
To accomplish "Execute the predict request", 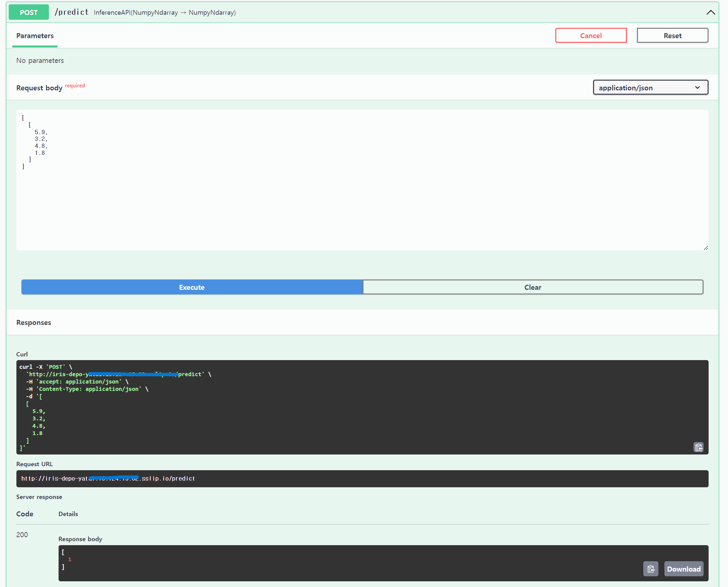I will tap(192, 287).
